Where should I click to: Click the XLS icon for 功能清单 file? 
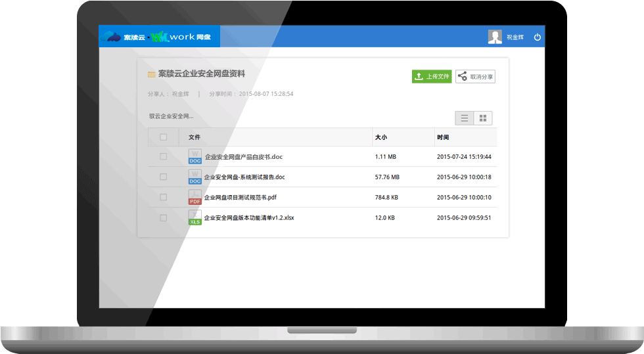(x=195, y=217)
